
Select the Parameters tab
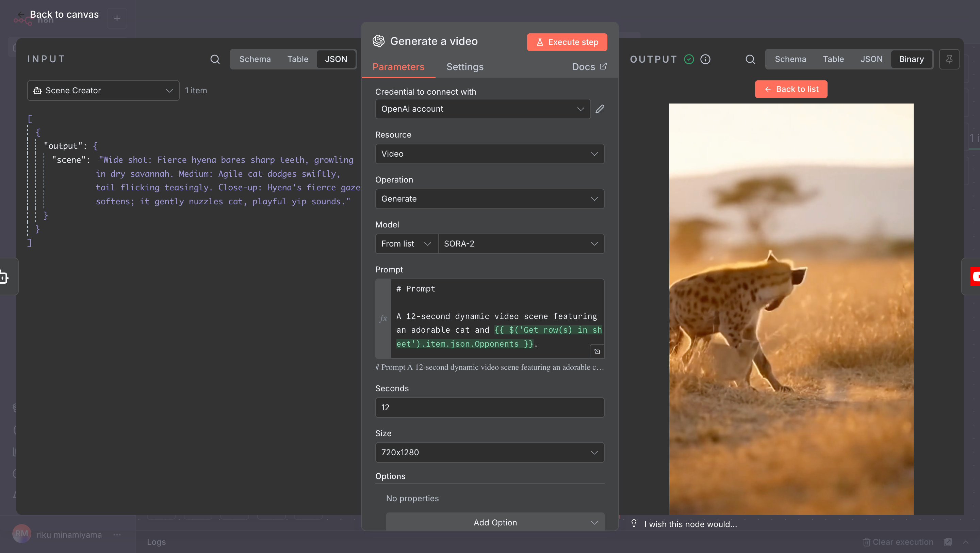tap(398, 67)
